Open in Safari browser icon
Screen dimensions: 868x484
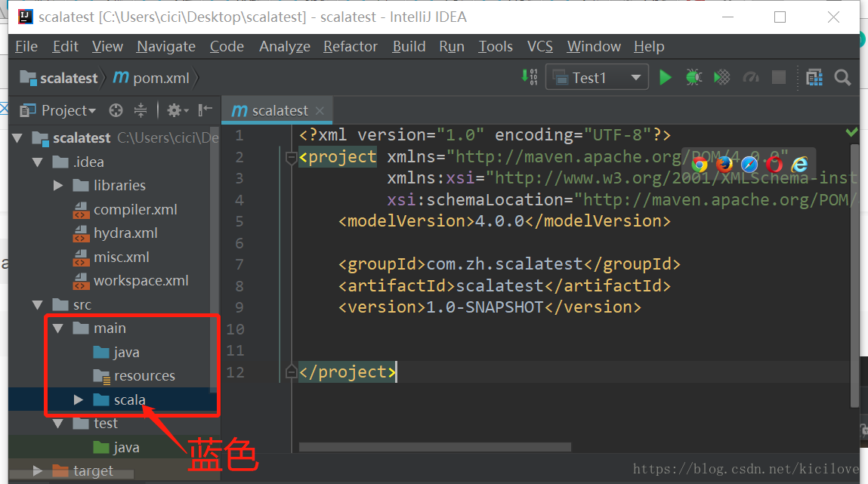tap(749, 165)
